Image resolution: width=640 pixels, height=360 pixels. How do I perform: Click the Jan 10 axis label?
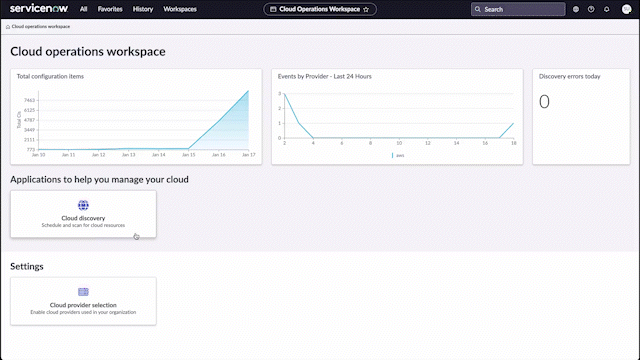pyautogui.click(x=38, y=155)
